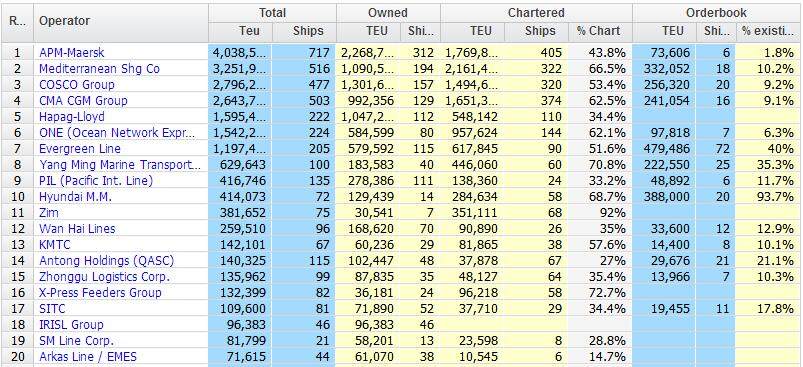Click the Evergreen Line link
Image resolution: width=803 pixels, height=367 pixels.
pyautogui.click(x=80, y=148)
